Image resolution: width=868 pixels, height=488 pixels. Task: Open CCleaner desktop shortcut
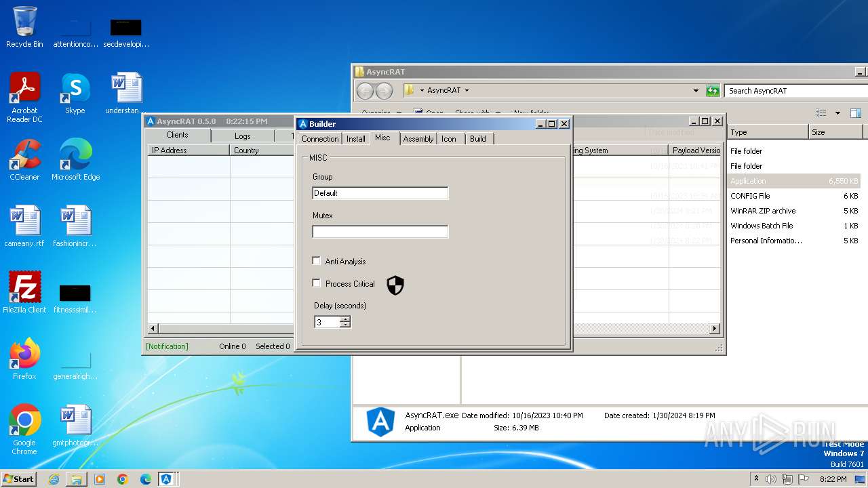click(x=24, y=160)
